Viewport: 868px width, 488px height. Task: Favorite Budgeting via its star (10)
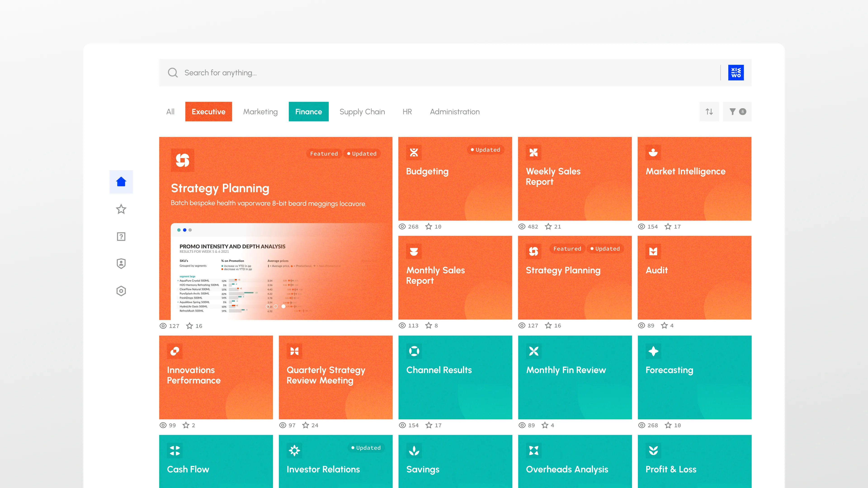(428, 227)
